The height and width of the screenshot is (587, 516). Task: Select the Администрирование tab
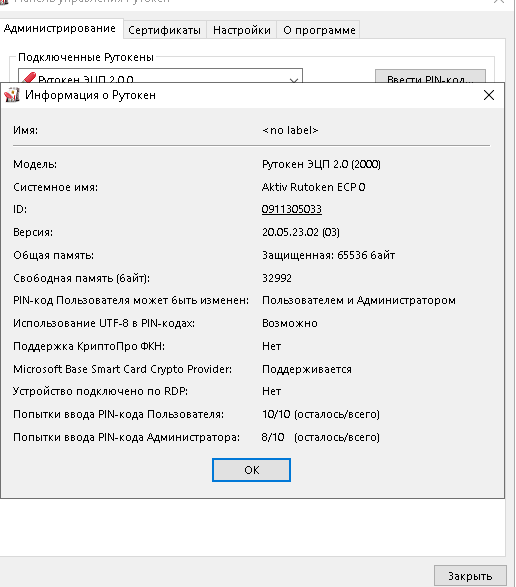pyautogui.click(x=60, y=28)
